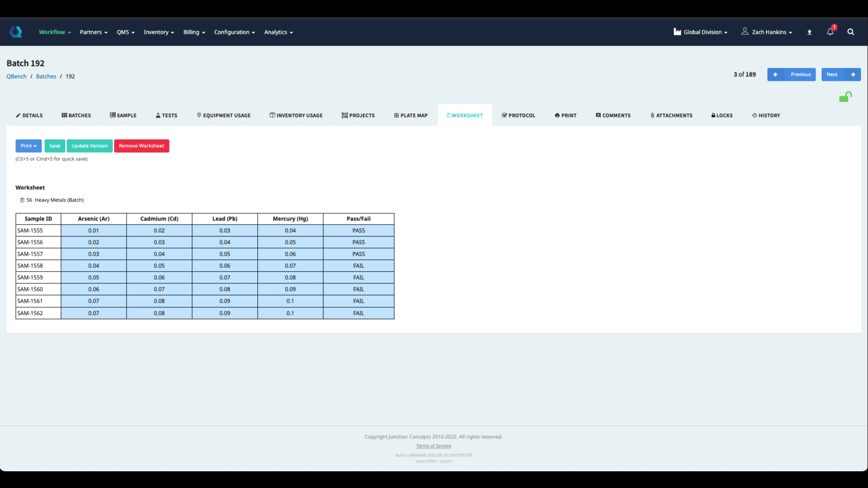Image resolution: width=868 pixels, height=488 pixels.
Task: Select the SAM-1558 Arsenic cell
Action: coord(94,266)
